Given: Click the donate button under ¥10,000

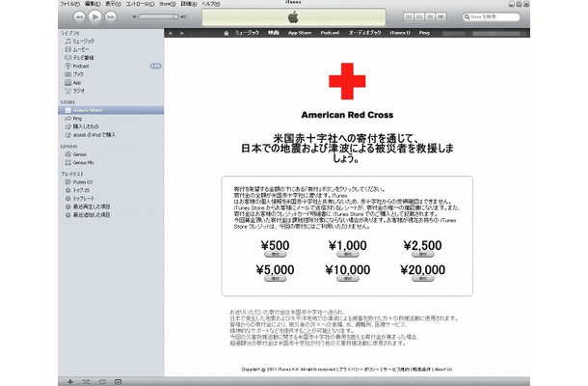Looking at the screenshot, I should (348, 279).
